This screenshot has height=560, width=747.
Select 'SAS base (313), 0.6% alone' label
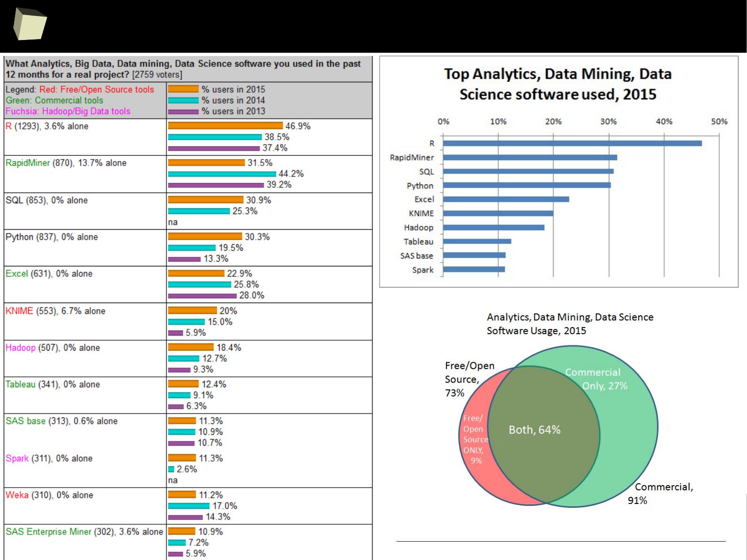62,421
